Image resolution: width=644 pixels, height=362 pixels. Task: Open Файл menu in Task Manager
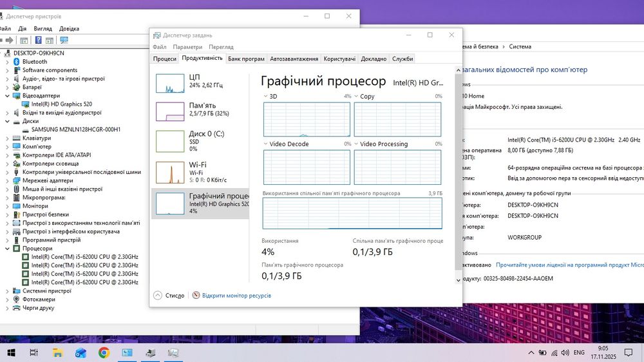point(159,47)
